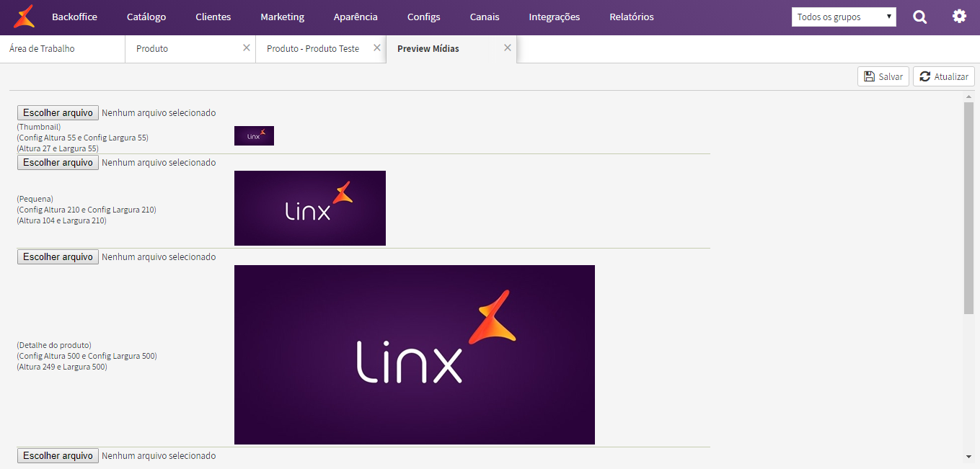Click Escolher arquivo below the Detalhe image

tap(58, 455)
